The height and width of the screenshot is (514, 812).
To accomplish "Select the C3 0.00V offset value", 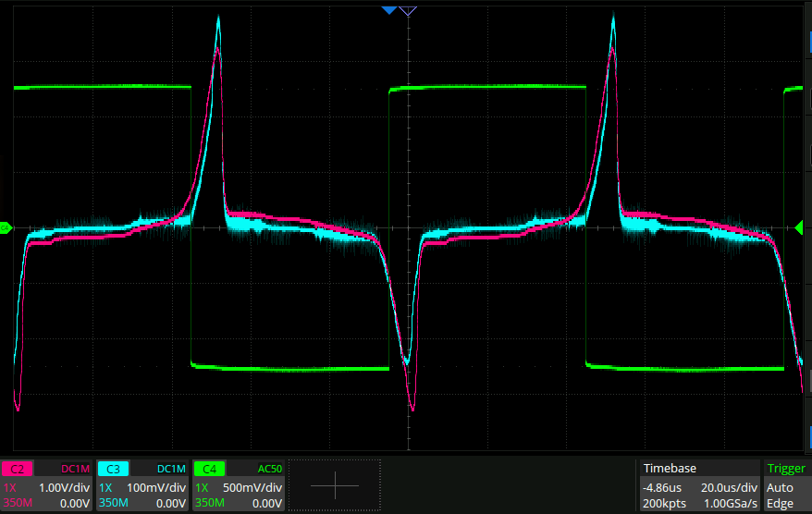I will [x=171, y=503].
